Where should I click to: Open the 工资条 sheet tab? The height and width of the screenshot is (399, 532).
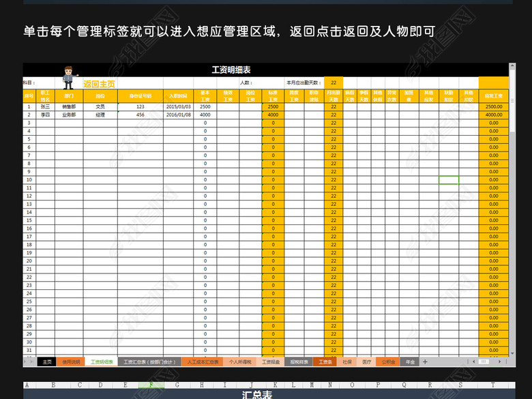[325, 362]
